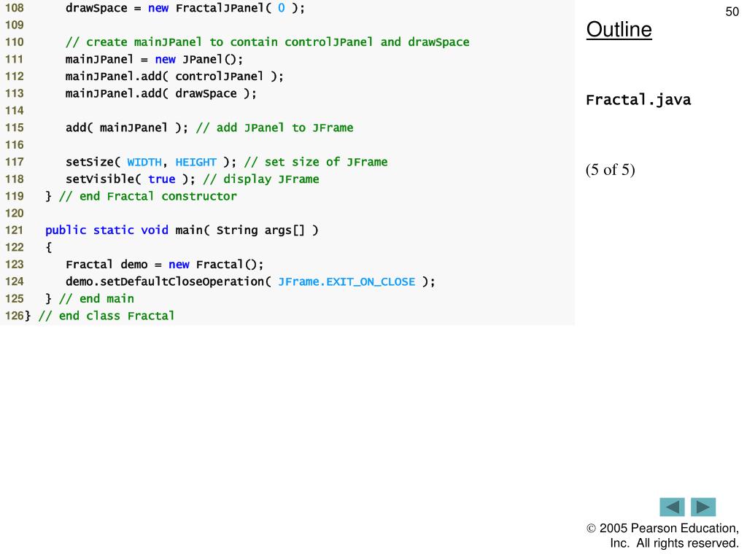Click public static void main declaration
The image size is (747, 560).
click(182, 230)
